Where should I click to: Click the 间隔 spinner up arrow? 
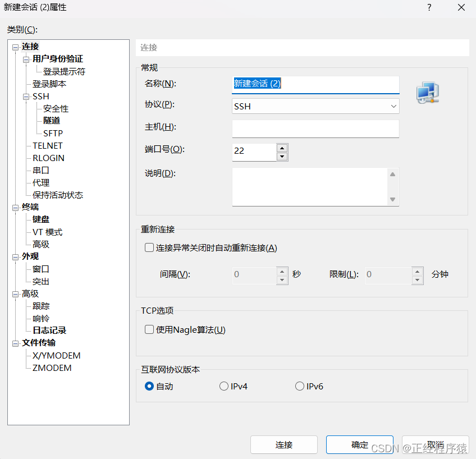(282, 272)
